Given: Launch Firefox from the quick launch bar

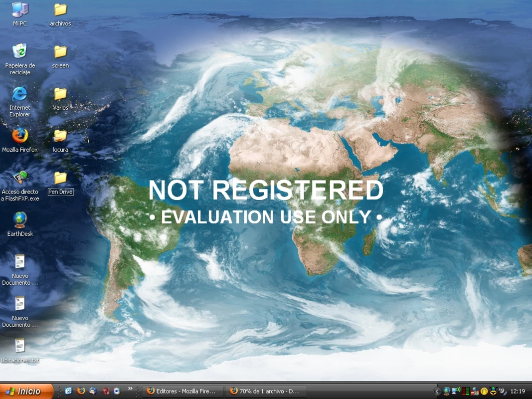Looking at the screenshot, I should pos(81,391).
